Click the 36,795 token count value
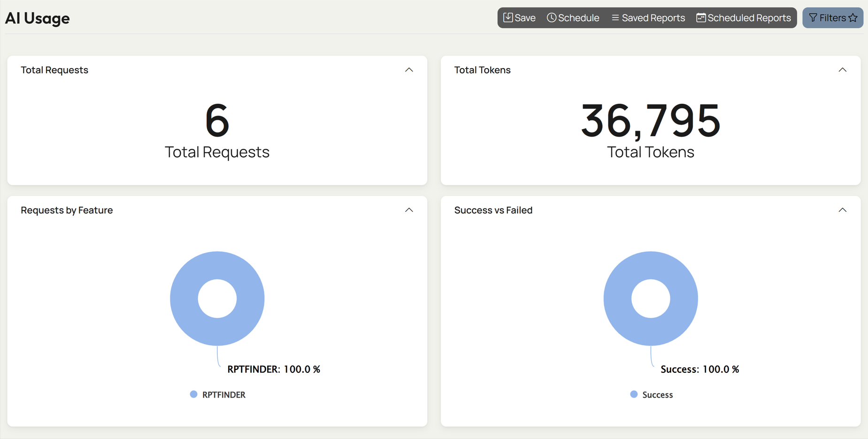The height and width of the screenshot is (439, 868). tap(651, 121)
